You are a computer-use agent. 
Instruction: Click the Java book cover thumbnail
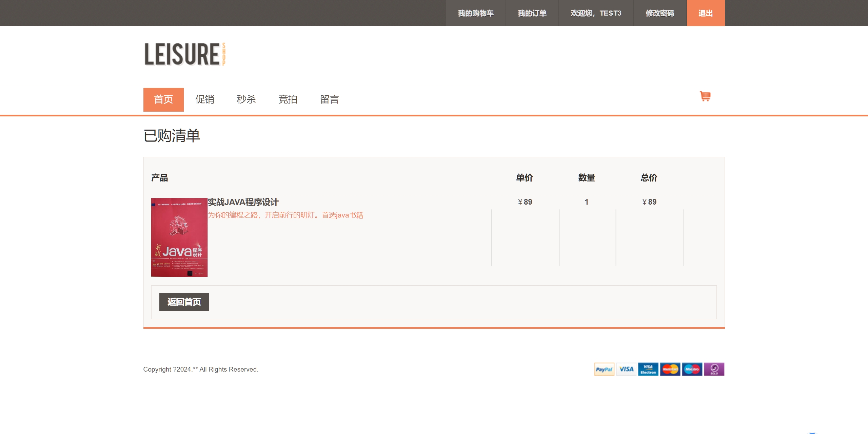coord(179,238)
